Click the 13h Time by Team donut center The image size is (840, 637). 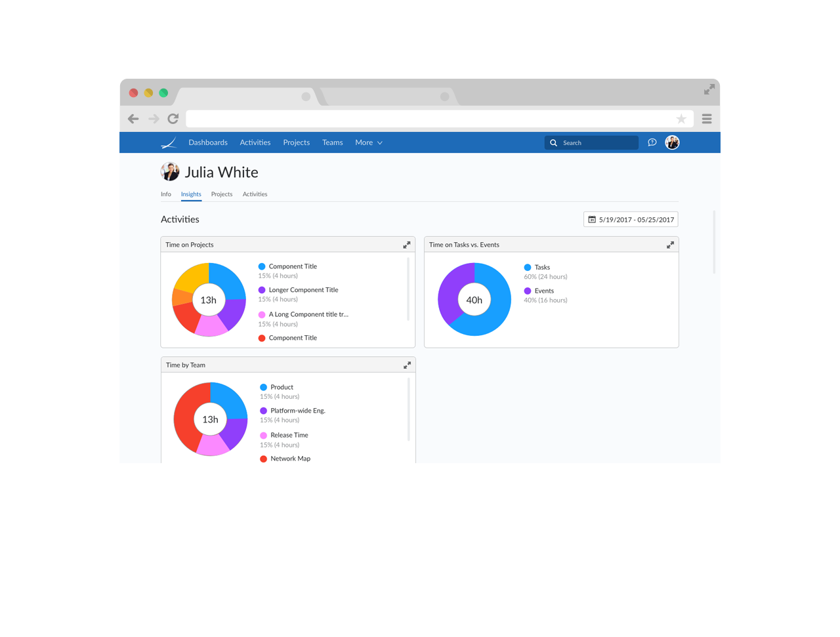(210, 419)
